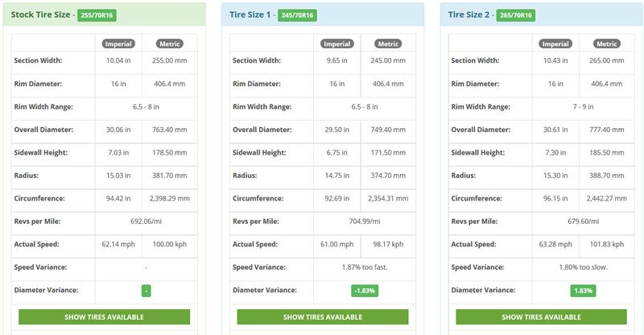644x335 pixels.
Task: Select the Metric label in the Tire Size 2 table
Action: point(607,43)
